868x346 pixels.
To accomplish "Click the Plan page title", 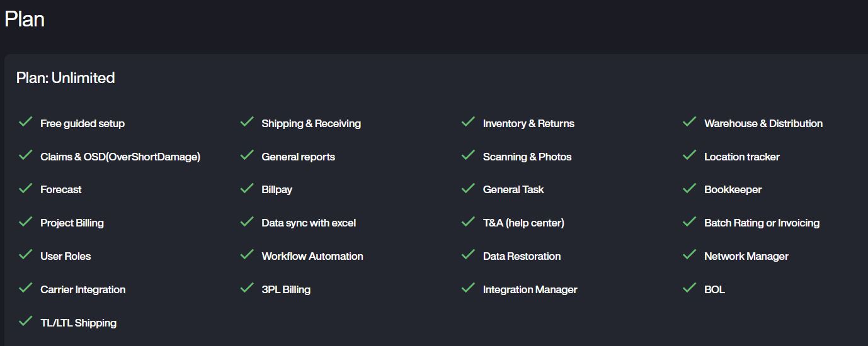I will coord(25,19).
